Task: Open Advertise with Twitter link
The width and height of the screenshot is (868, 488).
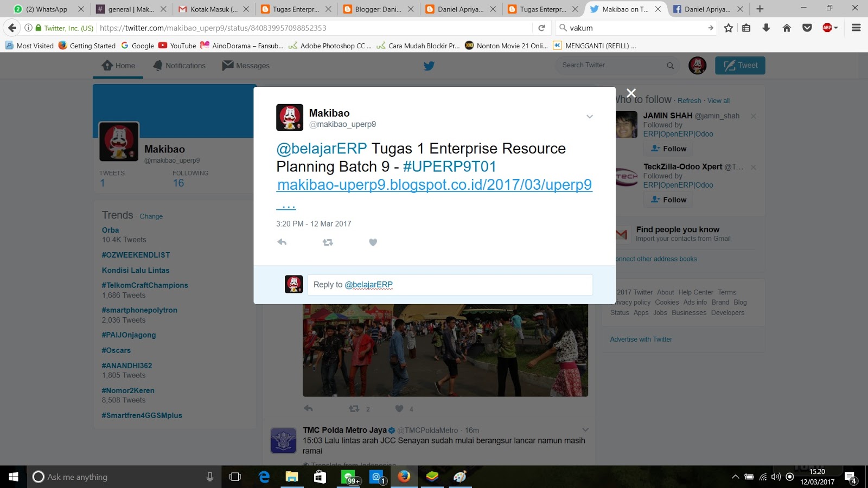Action: pos(641,339)
